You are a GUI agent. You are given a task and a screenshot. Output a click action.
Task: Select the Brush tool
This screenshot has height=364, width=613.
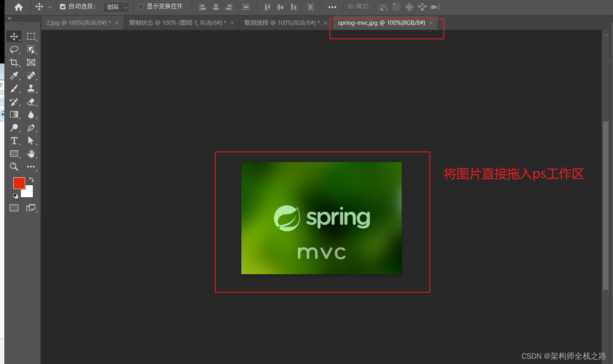tap(14, 89)
